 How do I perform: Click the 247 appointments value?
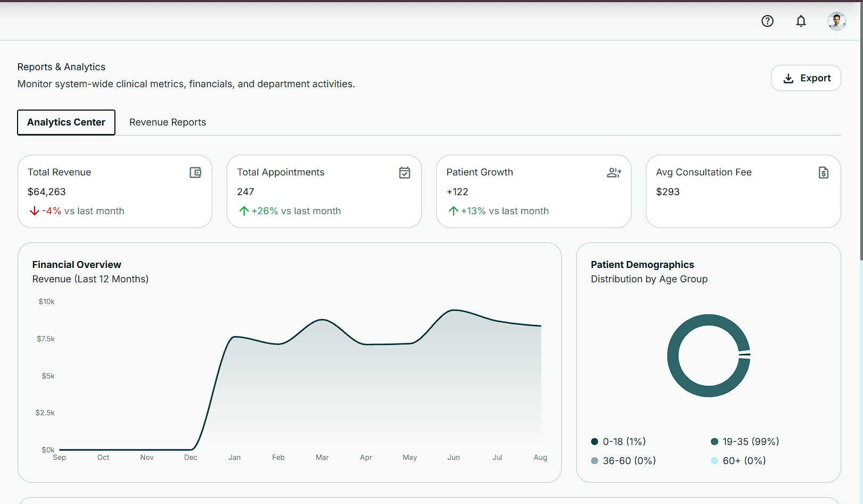coord(245,192)
